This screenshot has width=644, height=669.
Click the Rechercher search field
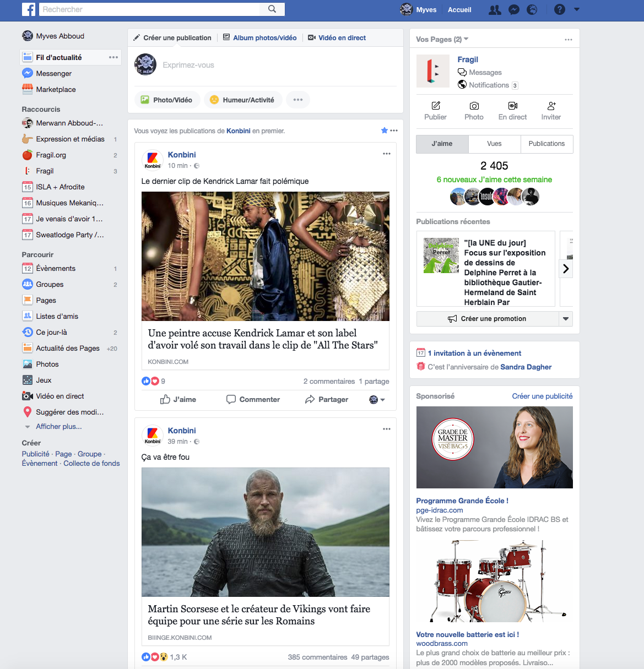(149, 9)
